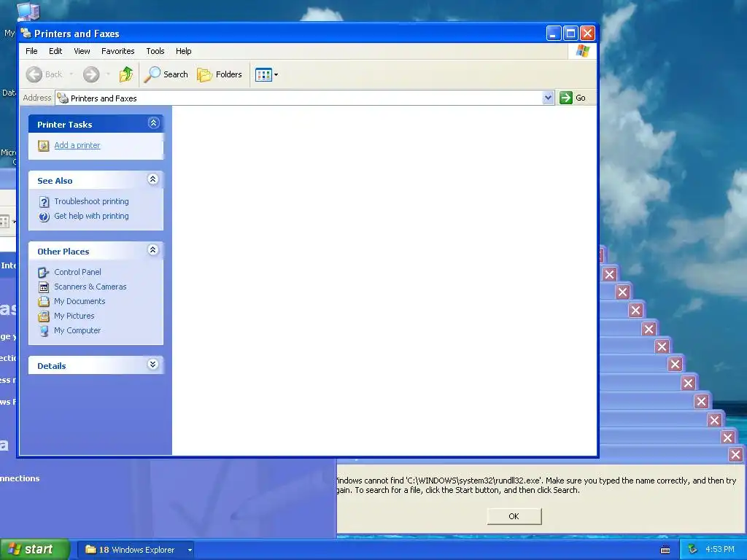Click the Scanners & Cameras icon
Image resolution: width=747 pixels, height=560 pixels.
pos(44,287)
